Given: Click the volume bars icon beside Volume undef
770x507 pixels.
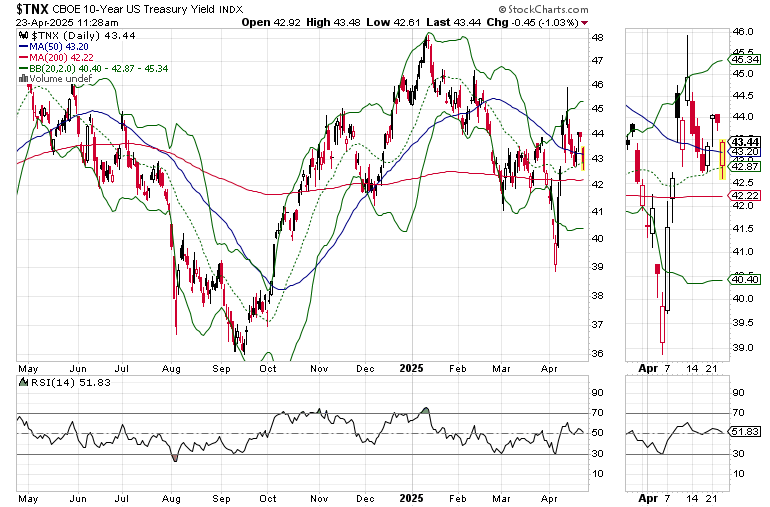Looking at the screenshot, I should [23, 79].
